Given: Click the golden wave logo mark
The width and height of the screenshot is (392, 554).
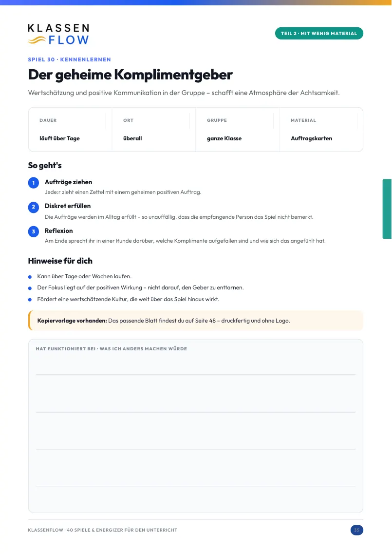Looking at the screenshot, I should coord(37,40).
